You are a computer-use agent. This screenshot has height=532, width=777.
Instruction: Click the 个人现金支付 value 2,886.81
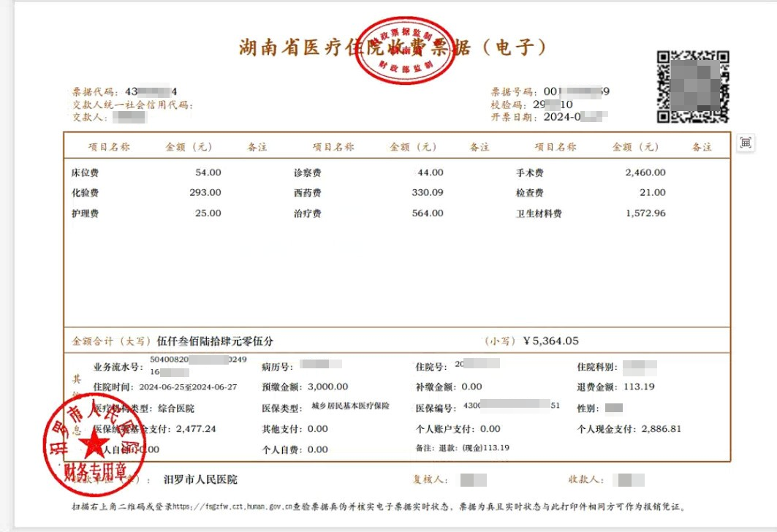pyautogui.click(x=661, y=429)
